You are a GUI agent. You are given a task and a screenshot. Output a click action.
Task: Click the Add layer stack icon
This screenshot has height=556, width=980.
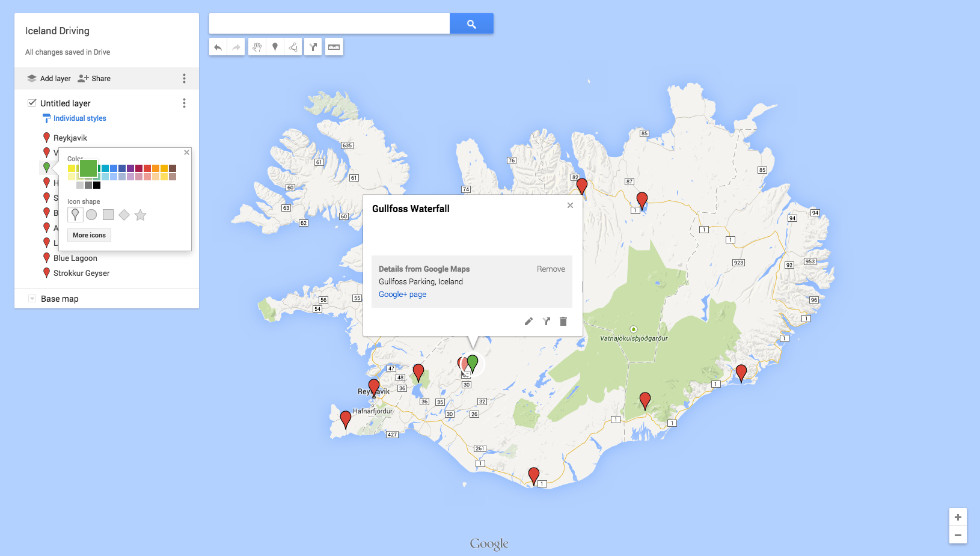click(32, 78)
